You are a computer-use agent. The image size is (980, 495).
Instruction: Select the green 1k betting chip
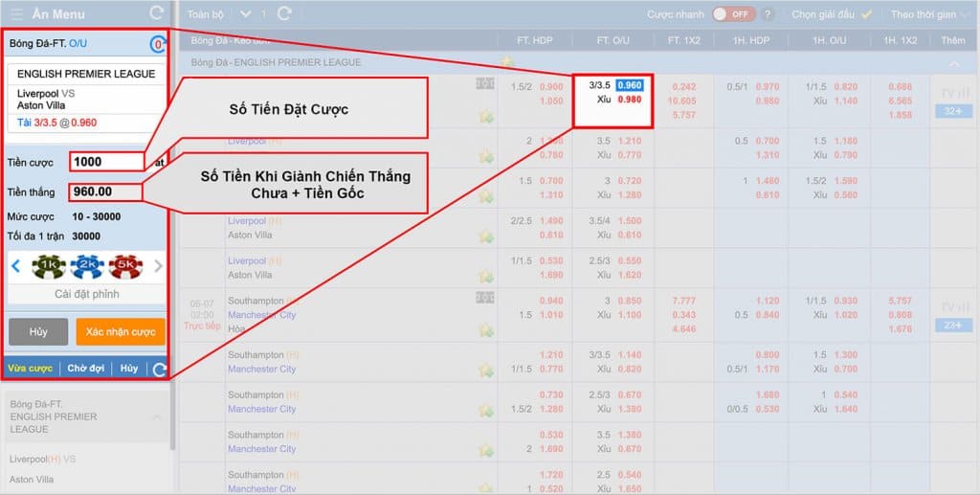48,266
